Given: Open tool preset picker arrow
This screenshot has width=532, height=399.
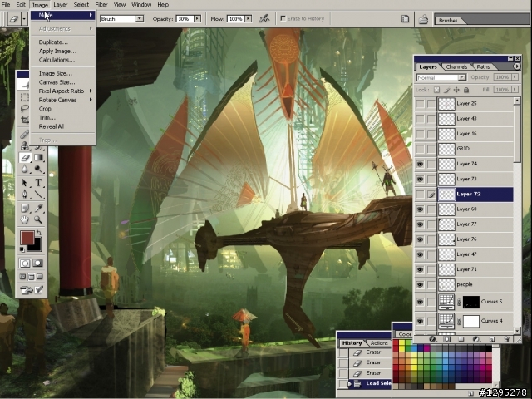Looking at the screenshot, I should coord(24,19).
